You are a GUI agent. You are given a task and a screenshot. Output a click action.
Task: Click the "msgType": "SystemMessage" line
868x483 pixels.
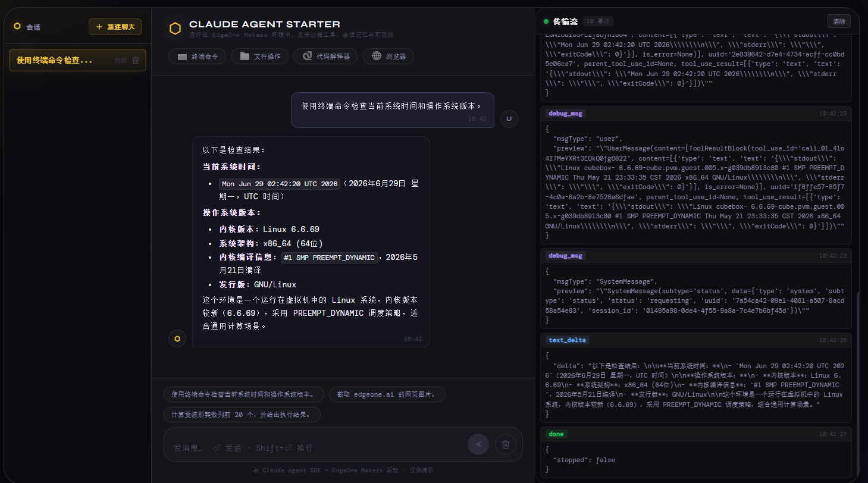coord(604,281)
